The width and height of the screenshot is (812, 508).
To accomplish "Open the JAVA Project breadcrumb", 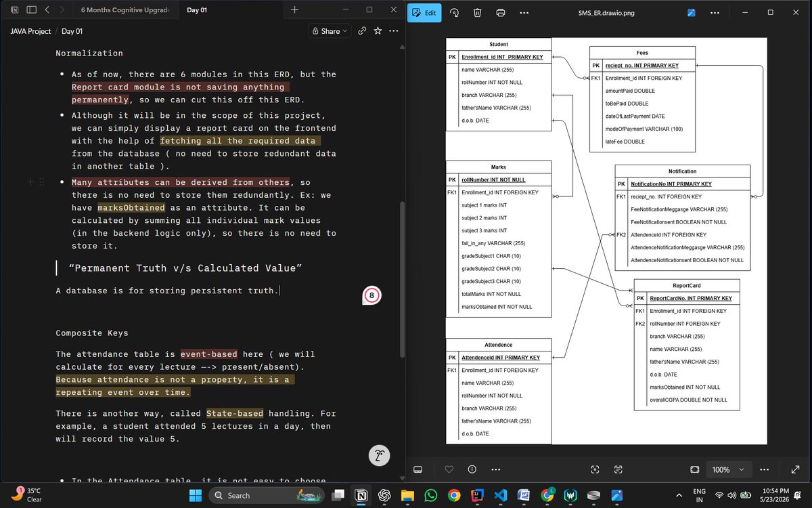I will 32,31.
